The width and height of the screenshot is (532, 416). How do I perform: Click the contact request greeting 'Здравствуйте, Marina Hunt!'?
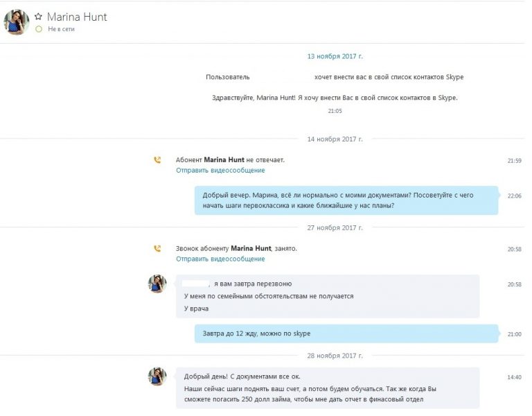coord(335,98)
